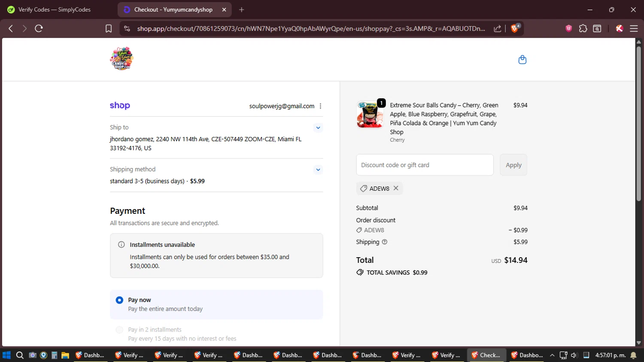
Task: Open the camera app in taskbar
Action: point(32,355)
